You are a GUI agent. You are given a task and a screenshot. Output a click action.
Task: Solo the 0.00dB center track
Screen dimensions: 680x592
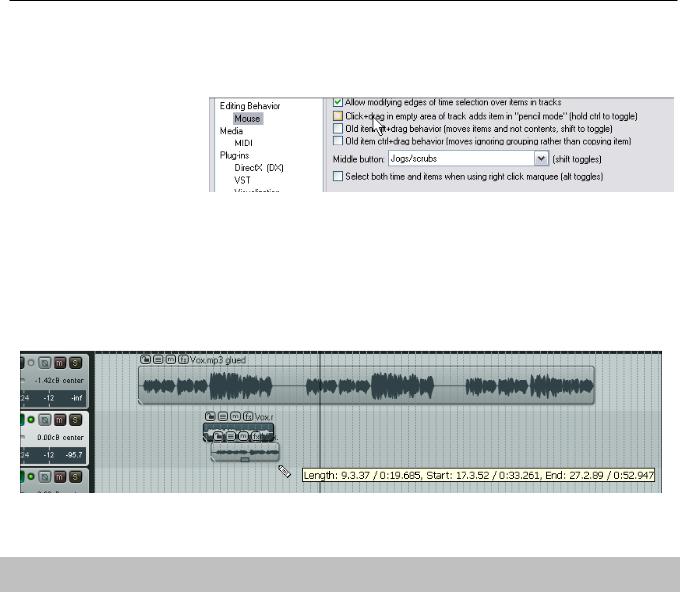pyautogui.click(x=75, y=420)
